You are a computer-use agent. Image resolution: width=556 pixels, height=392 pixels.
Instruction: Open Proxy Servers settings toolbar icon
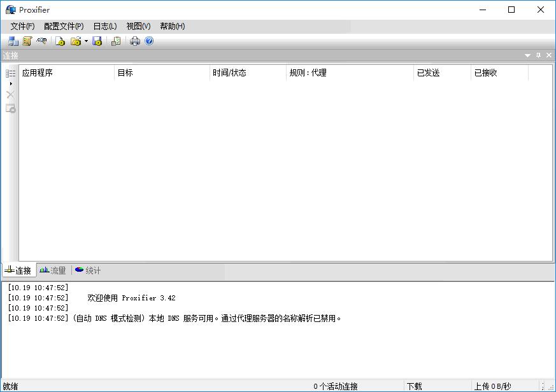pos(13,41)
